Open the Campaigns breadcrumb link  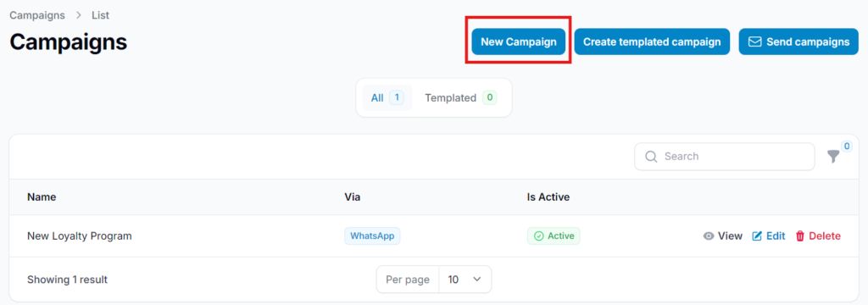click(x=37, y=15)
